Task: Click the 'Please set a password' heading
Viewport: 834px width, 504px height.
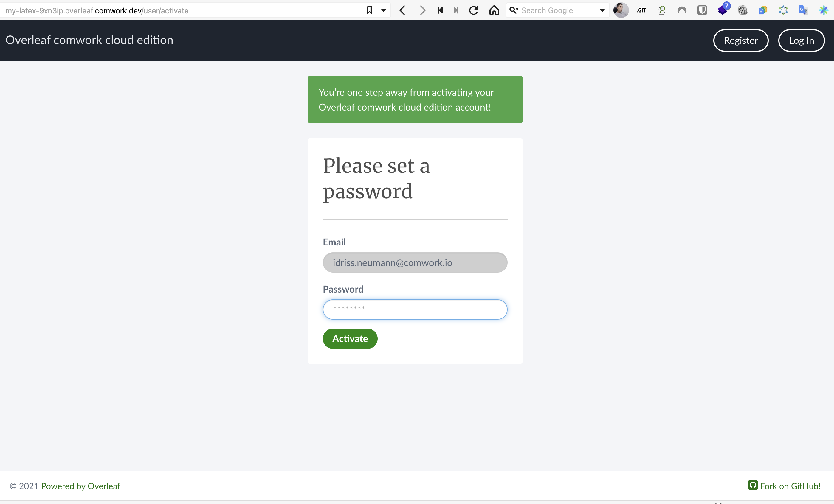Action: 376,179
